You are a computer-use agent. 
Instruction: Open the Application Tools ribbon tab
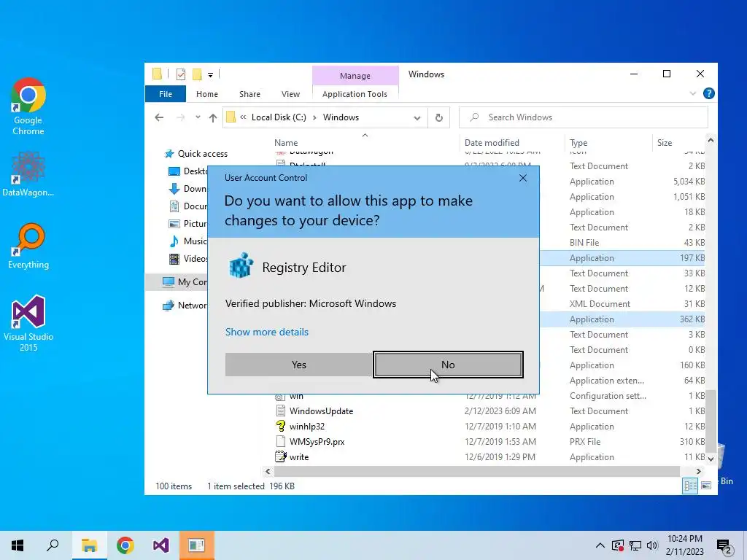355,94
